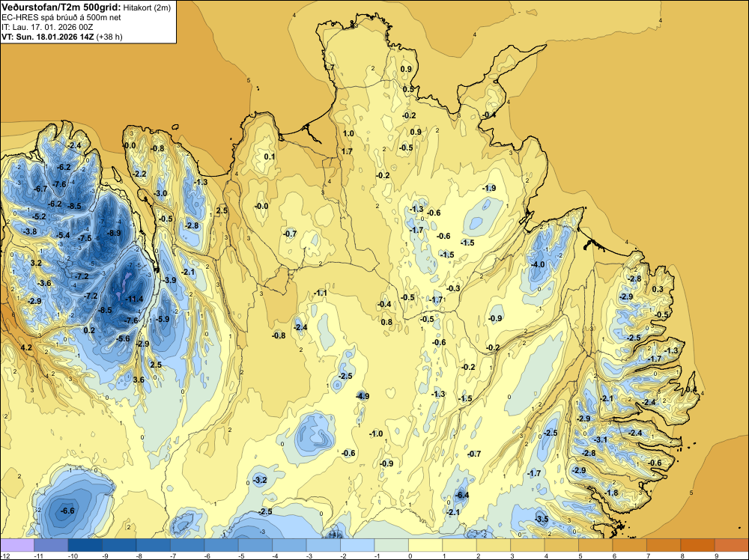Select the temperature value '3.2'
The image size is (749, 560).
click(36, 263)
